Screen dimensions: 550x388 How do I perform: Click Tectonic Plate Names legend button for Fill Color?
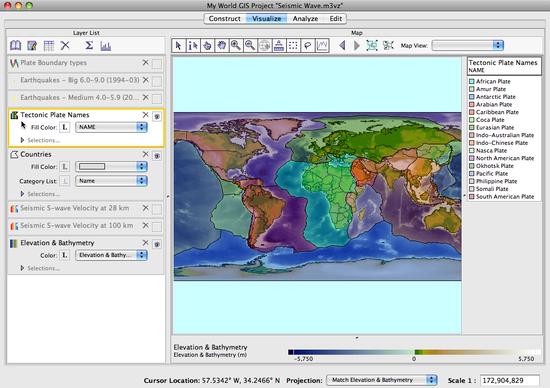(65, 127)
